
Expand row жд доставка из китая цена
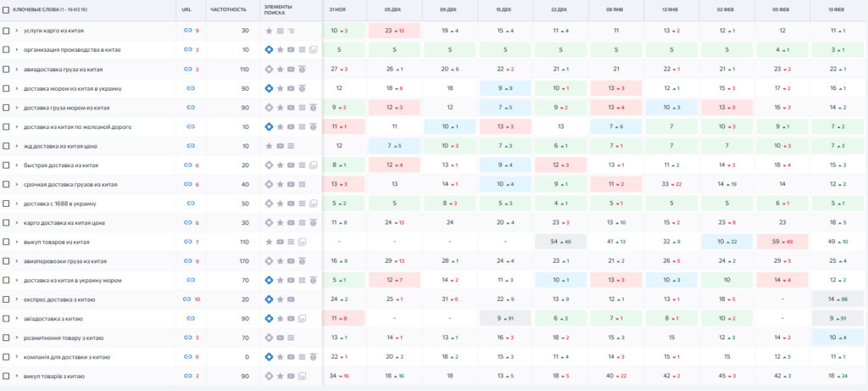coord(17,146)
